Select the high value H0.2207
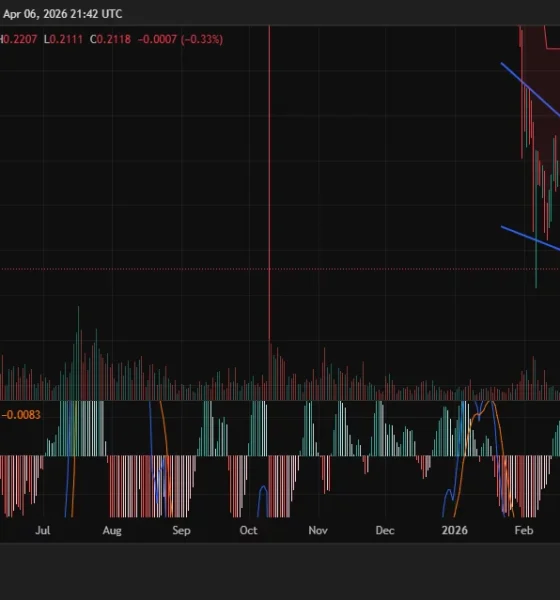Viewport: 560px width, 600px height. coord(18,39)
